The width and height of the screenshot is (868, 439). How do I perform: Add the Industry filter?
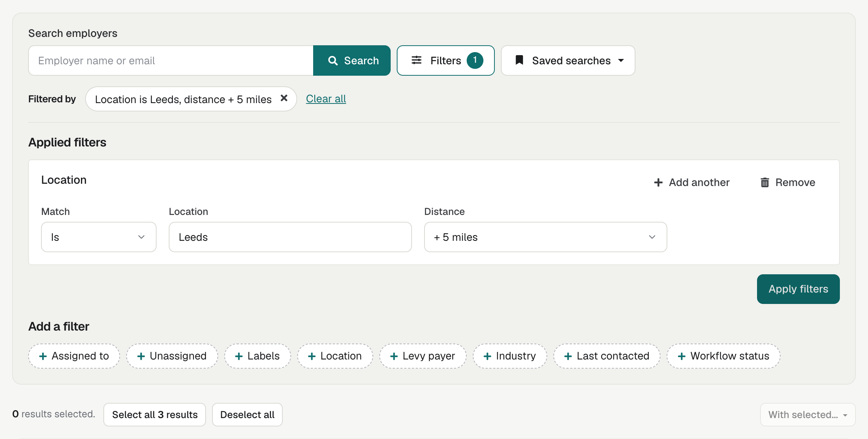(x=510, y=356)
